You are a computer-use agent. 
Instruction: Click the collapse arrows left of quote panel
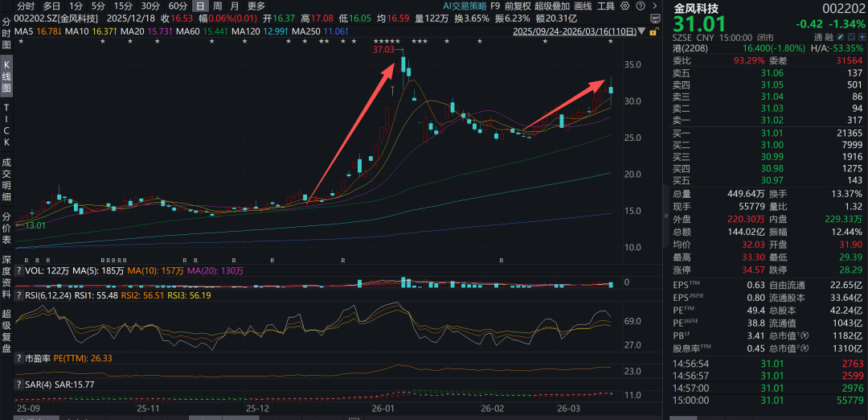(666, 216)
